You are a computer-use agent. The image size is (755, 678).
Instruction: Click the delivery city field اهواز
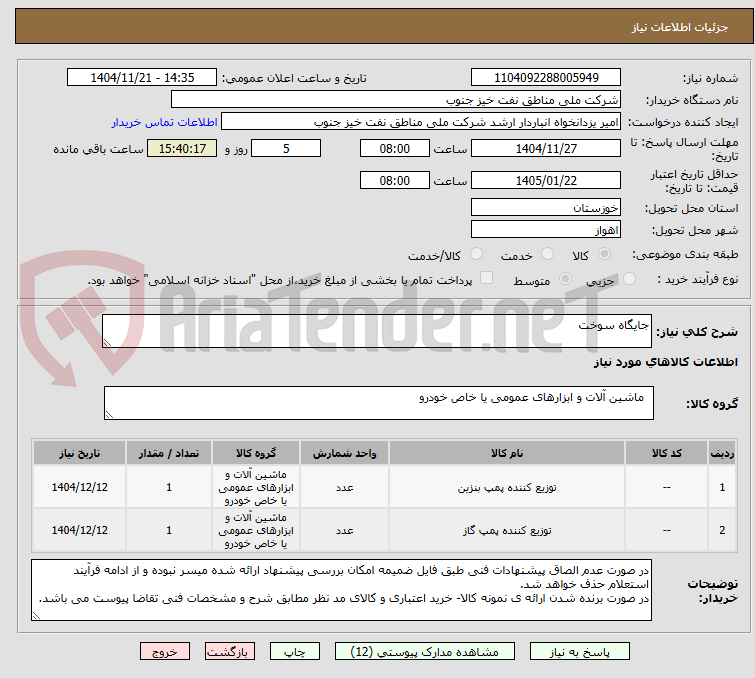[x=546, y=230]
